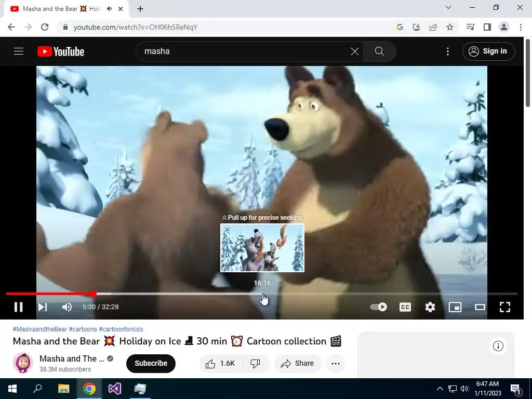Image resolution: width=532 pixels, height=399 pixels.
Task: Open the Masha and The Bear channel avatar
Action: pyautogui.click(x=23, y=363)
